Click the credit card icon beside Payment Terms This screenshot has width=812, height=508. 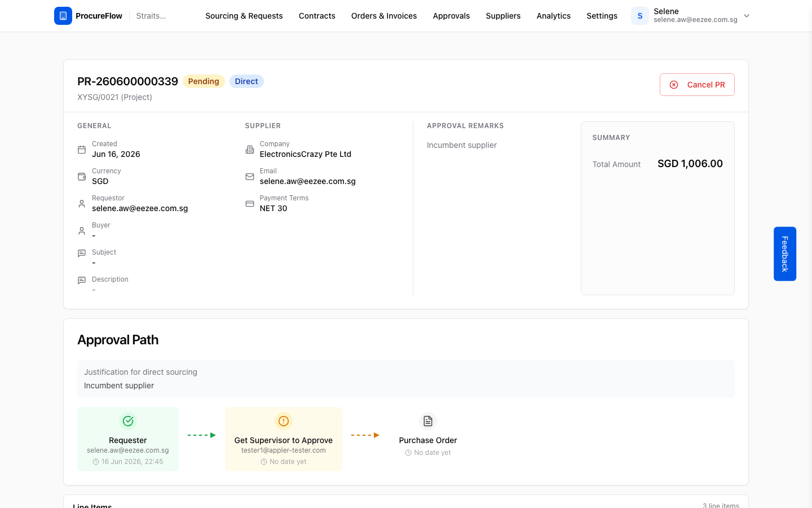pos(250,204)
